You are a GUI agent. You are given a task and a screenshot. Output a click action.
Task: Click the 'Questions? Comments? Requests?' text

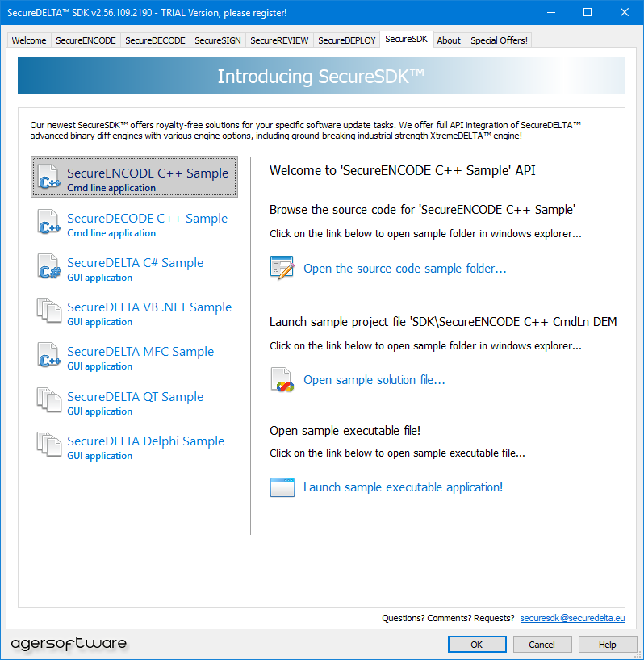tap(448, 618)
